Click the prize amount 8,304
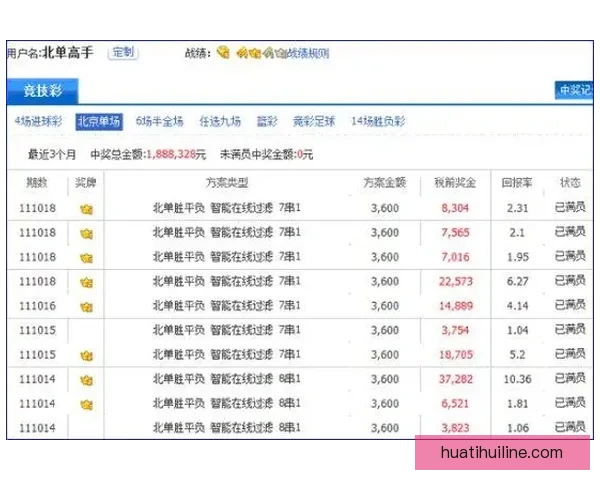The image size is (600, 480). (x=455, y=208)
